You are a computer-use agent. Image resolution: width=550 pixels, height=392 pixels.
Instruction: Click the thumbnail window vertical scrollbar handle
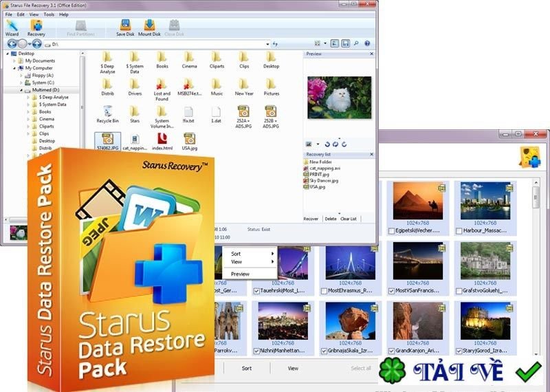point(536,197)
